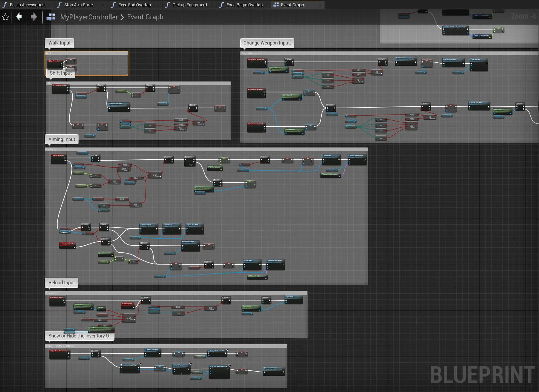Select the Aiming Input comment bubble
The image size is (539, 392).
tap(62, 139)
